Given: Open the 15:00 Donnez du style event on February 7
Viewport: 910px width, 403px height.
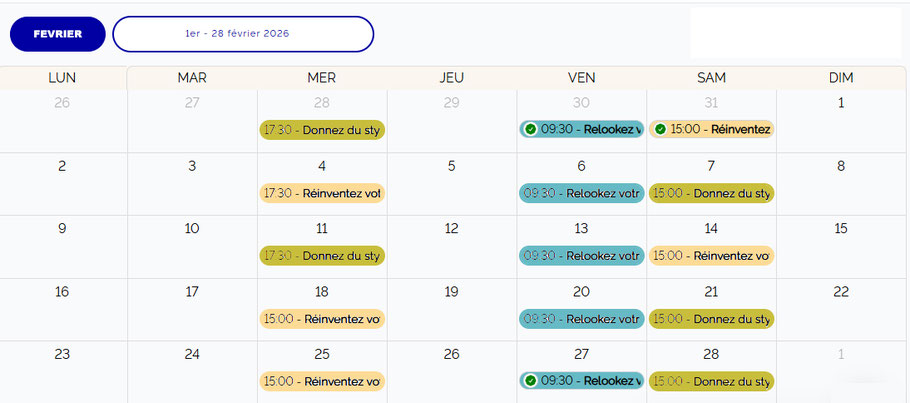Looking at the screenshot, I should point(711,193).
